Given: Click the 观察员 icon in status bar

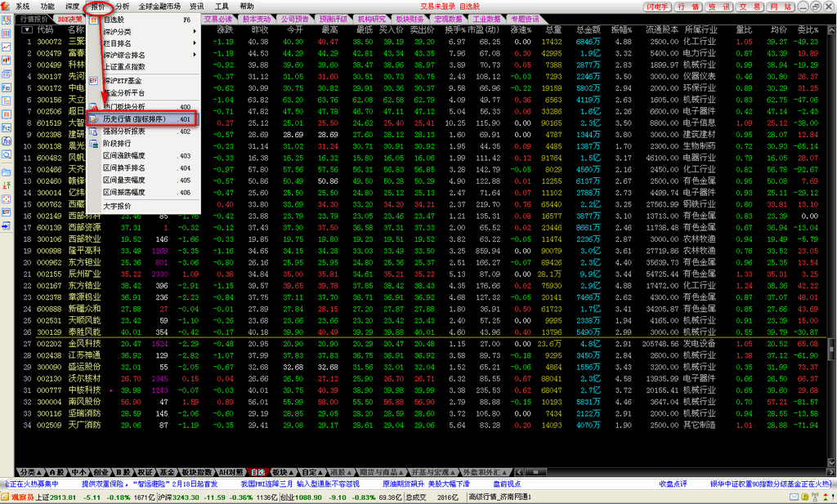Looking at the screenshot, I should pos(6,497).
